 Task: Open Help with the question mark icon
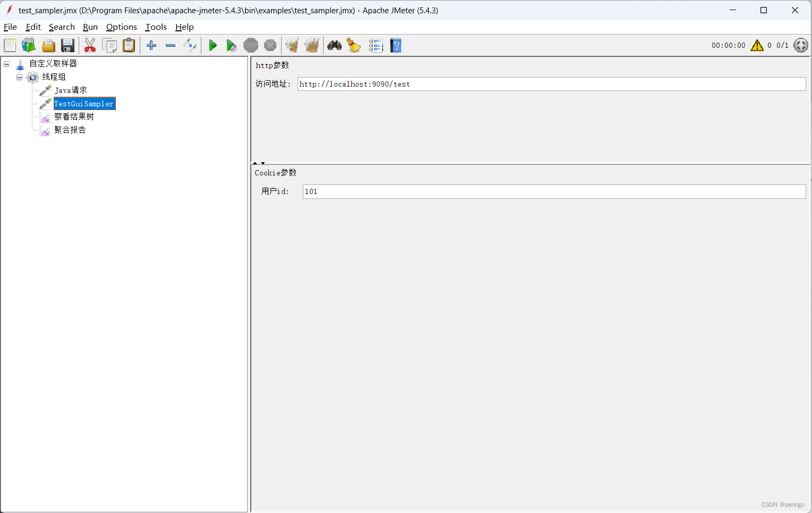point(396,46)
